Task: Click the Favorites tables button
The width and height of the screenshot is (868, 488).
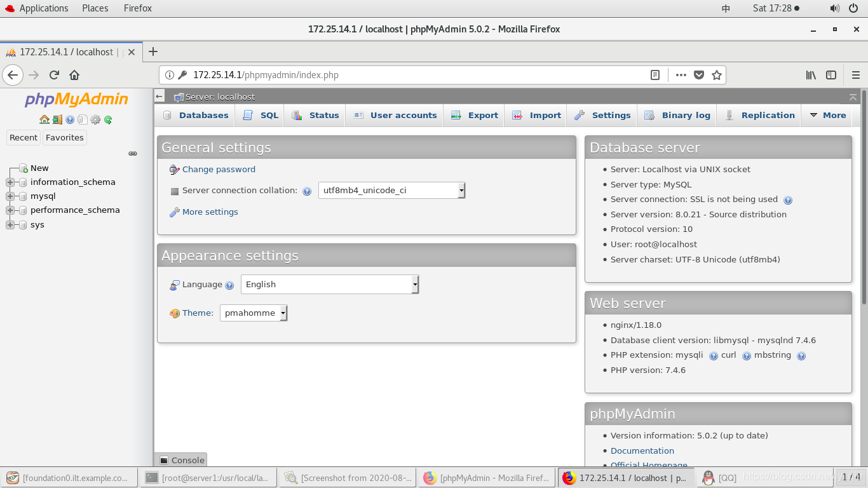Action: coord(65,138)
